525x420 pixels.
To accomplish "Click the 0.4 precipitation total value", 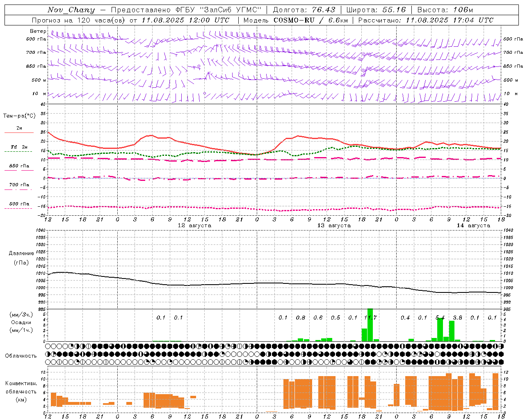I will tap(405, 317).
